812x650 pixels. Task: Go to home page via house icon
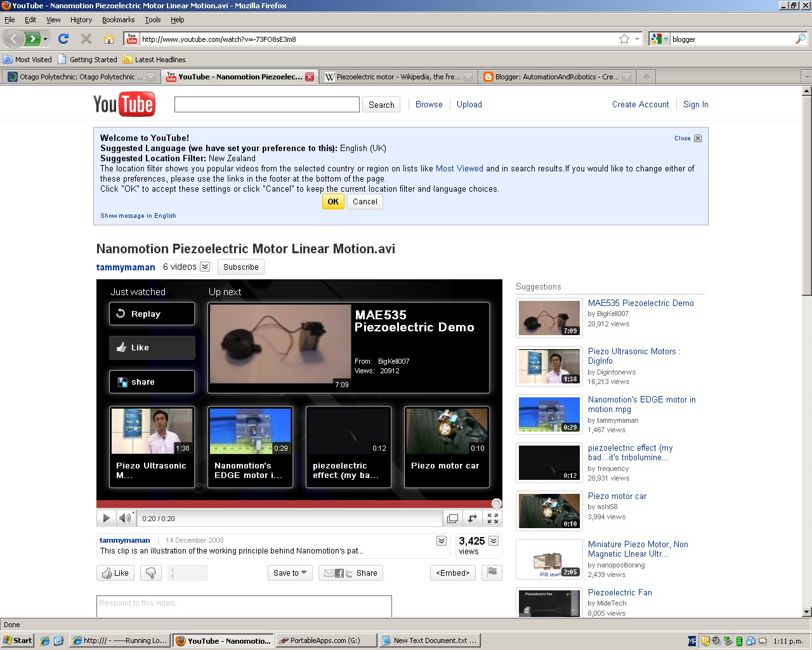[109, 39]
